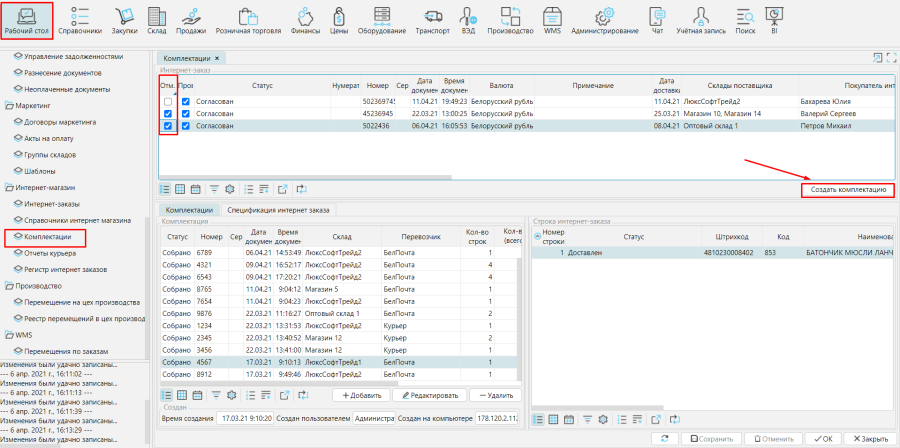Open the Справочники module in top toolbar

tap(81, 20)
